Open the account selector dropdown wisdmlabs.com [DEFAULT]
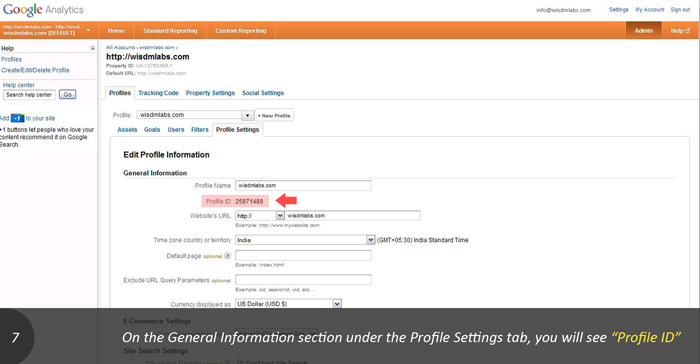Viewport: 700px width, 364px height. coord(47,30)
